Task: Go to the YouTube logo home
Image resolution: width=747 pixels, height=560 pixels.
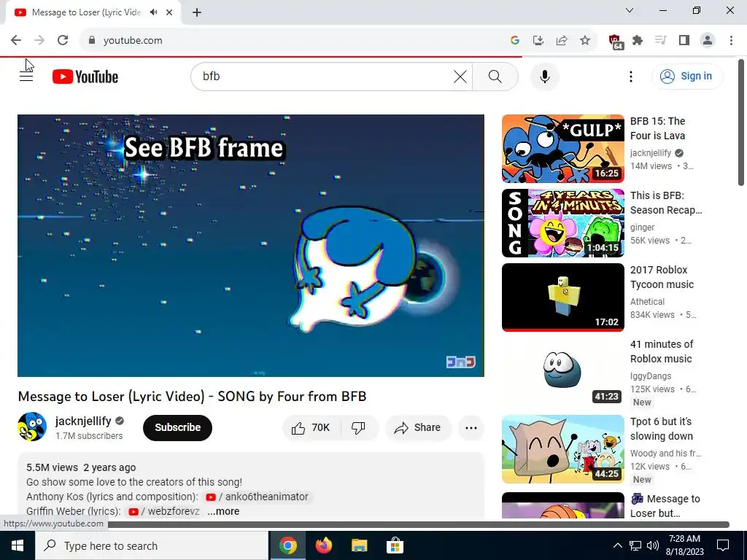Action: pyautogui.click(x=85, y=77)
